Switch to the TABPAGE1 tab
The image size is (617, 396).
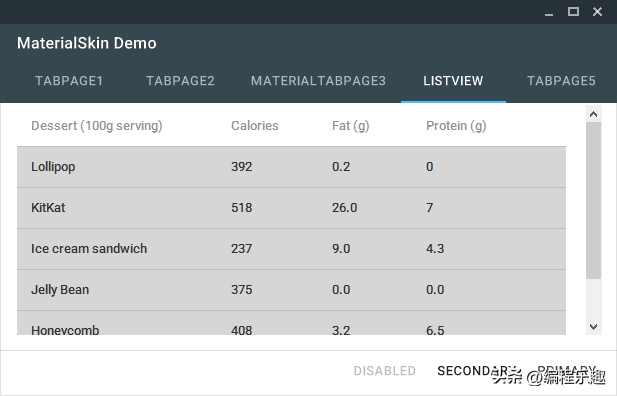(69, 81)
